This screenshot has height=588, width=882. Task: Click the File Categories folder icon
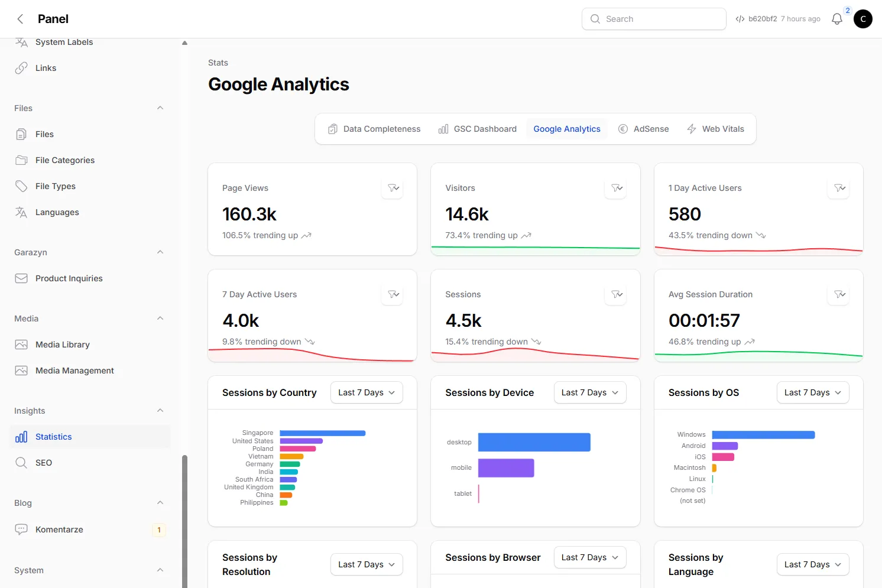[x=21, y=160]
